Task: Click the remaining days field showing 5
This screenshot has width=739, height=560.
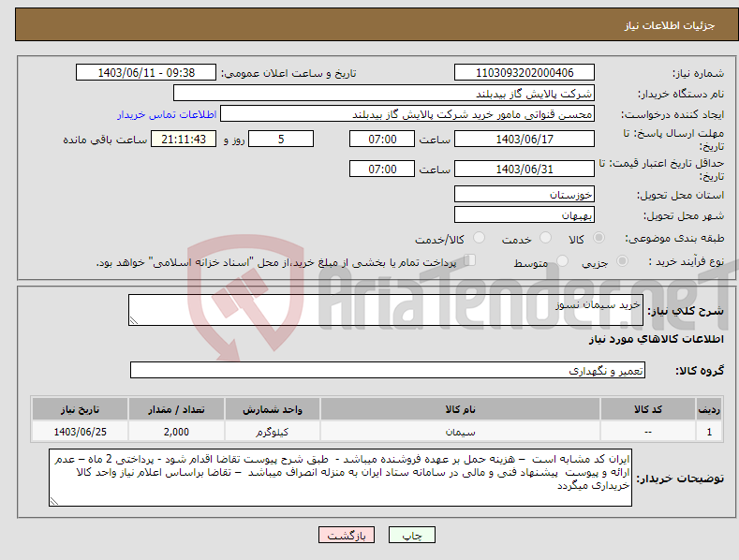Action: (x=281, y=139)
